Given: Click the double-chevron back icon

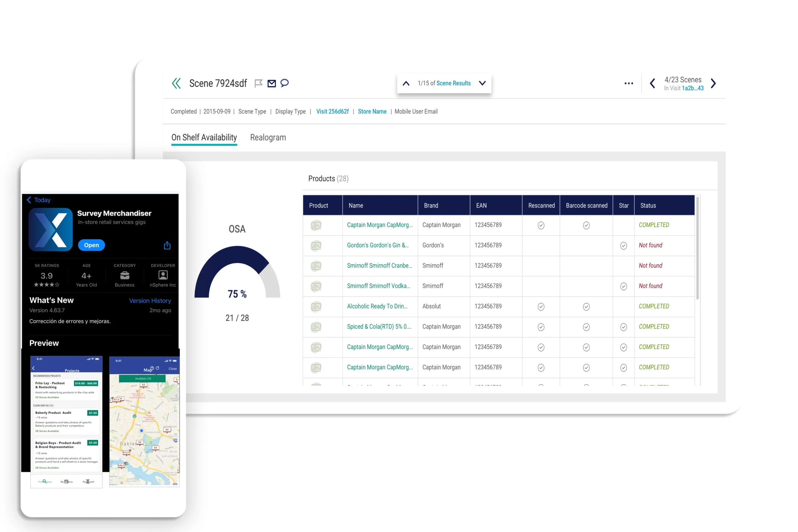Looking at the screenshot, I should (x=176, y=83).
